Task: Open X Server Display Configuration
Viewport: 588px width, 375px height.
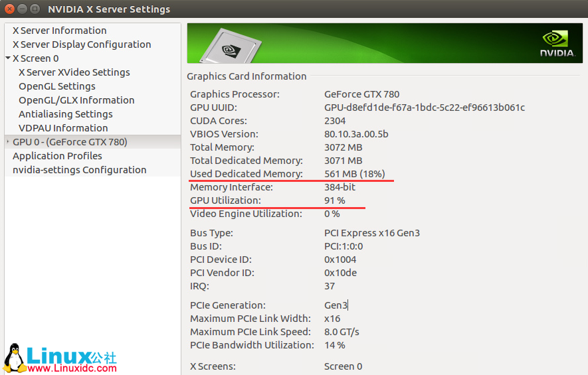Action: click(x=82, y=44)
